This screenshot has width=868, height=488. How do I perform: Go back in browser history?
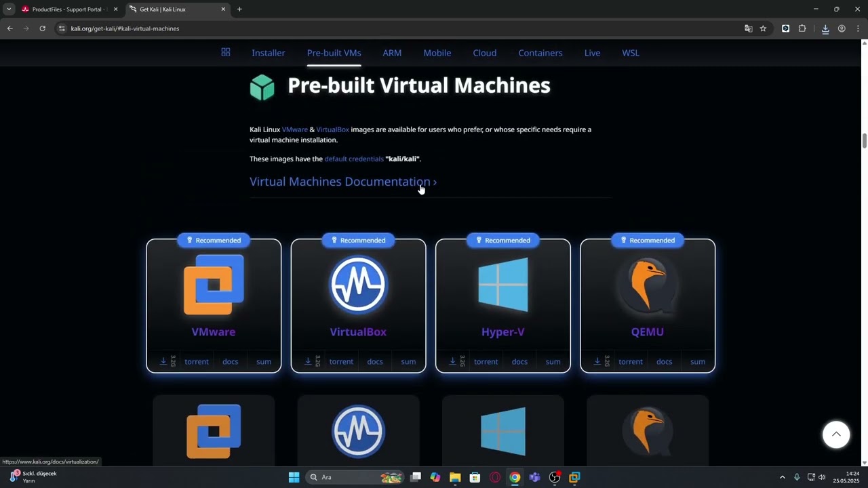tap(9, 28)
